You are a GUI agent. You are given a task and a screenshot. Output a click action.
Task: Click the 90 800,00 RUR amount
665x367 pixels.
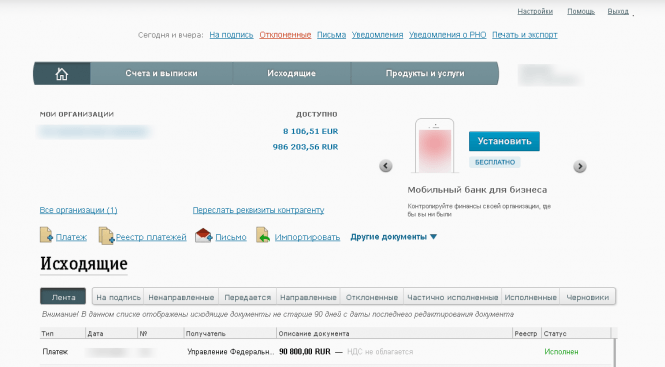[305, 352]
